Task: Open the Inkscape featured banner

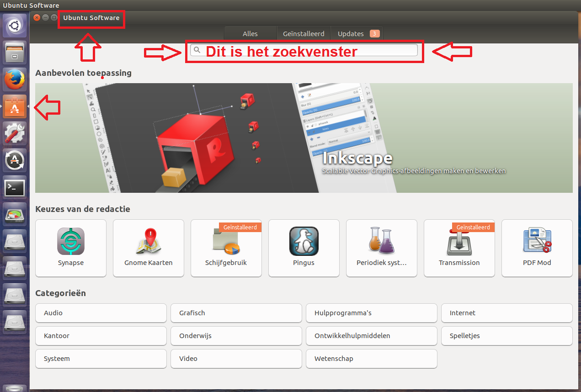Action: click(304, 138)
